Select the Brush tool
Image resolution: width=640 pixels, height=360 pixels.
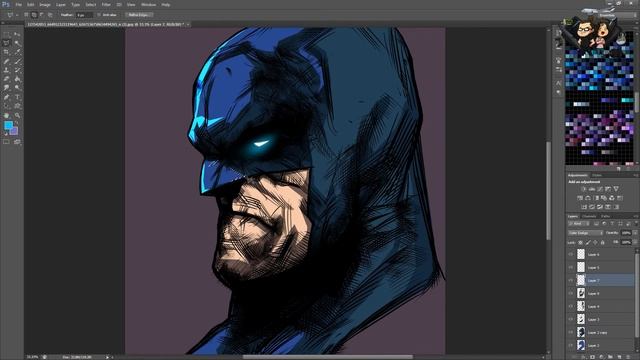click(17, 61)
